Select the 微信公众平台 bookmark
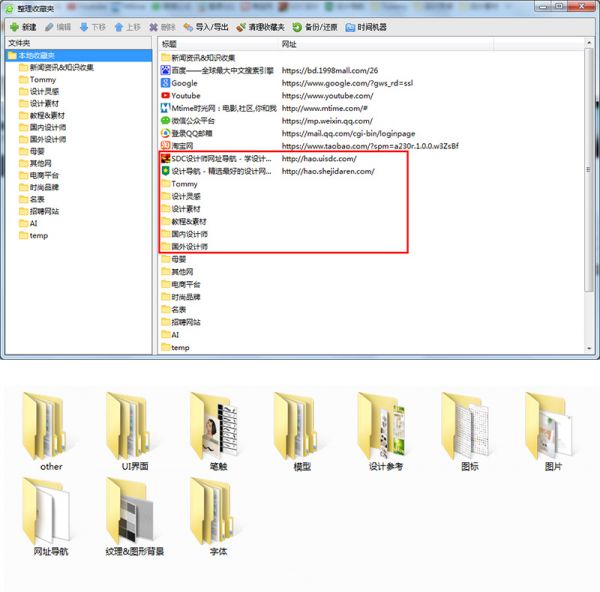The width and height of the screenshot is (600, 592). (x=193, y=121)
